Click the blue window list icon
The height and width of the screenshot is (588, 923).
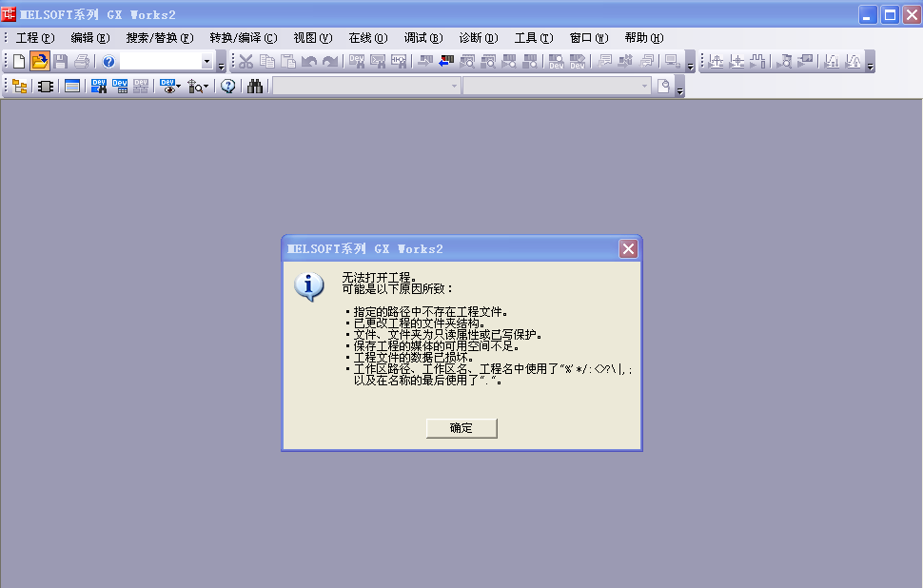(x=72, y=87)
